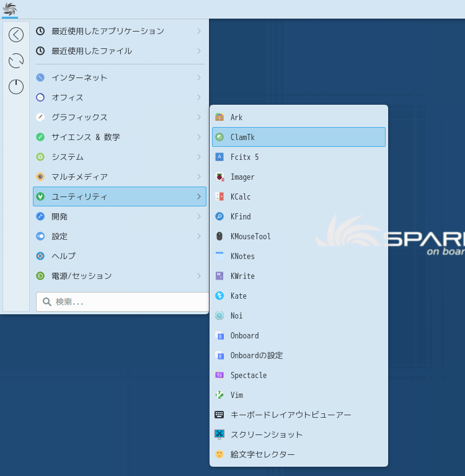465x476 pixels.
Task: Click the Ark archive manager icon
Action: pos(219,117)
